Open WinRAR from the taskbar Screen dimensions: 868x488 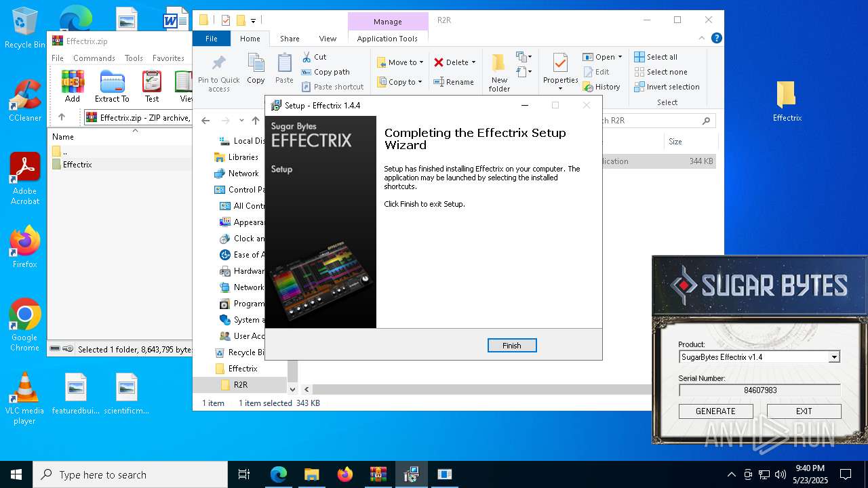click(378, 474)
